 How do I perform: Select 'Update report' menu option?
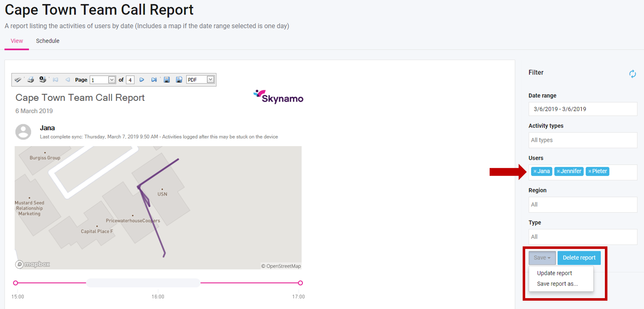[x=554, y=273]
